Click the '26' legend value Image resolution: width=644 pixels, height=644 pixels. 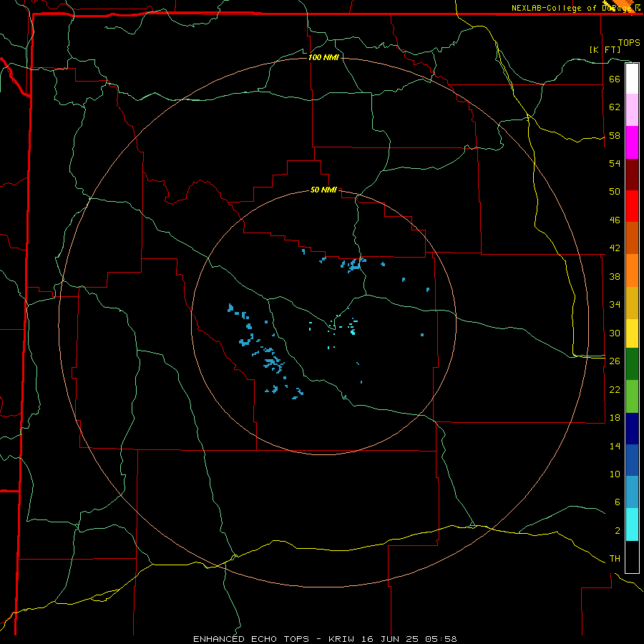tap(615, 361)
